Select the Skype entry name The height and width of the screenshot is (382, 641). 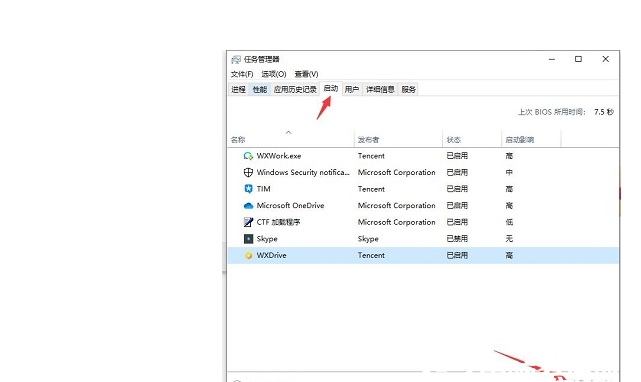(x=267, y=239)
